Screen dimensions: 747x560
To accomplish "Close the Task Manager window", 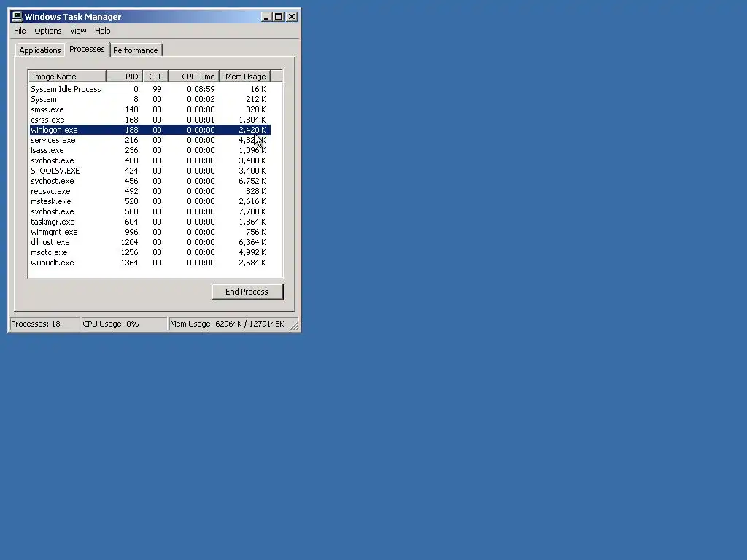I will [292, 17].
